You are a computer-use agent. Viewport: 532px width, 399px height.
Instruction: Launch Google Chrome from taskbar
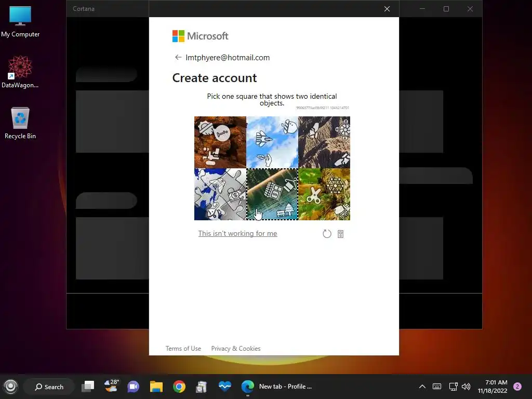(x=179, y=387)
